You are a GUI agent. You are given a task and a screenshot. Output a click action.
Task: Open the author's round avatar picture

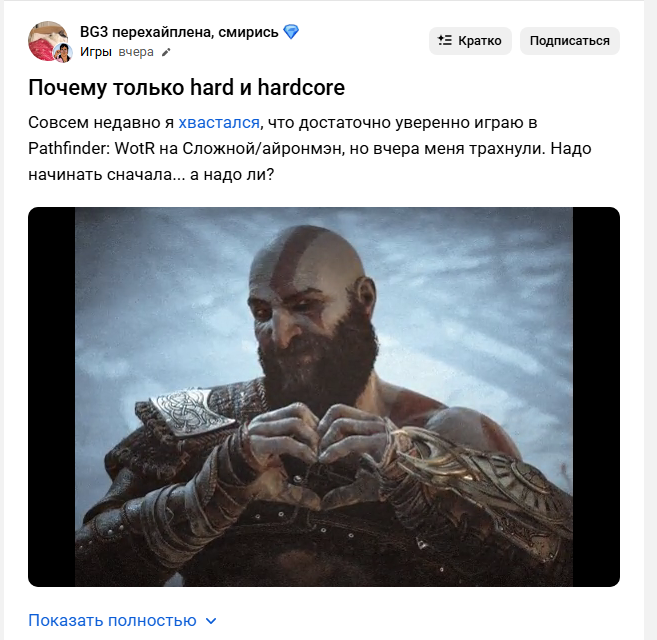48,41
